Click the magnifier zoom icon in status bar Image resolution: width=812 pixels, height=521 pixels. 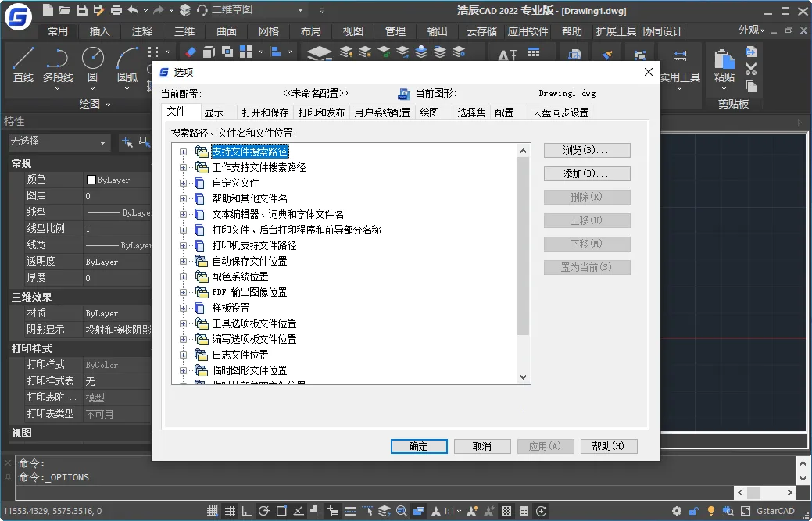[x=401, y=510]
